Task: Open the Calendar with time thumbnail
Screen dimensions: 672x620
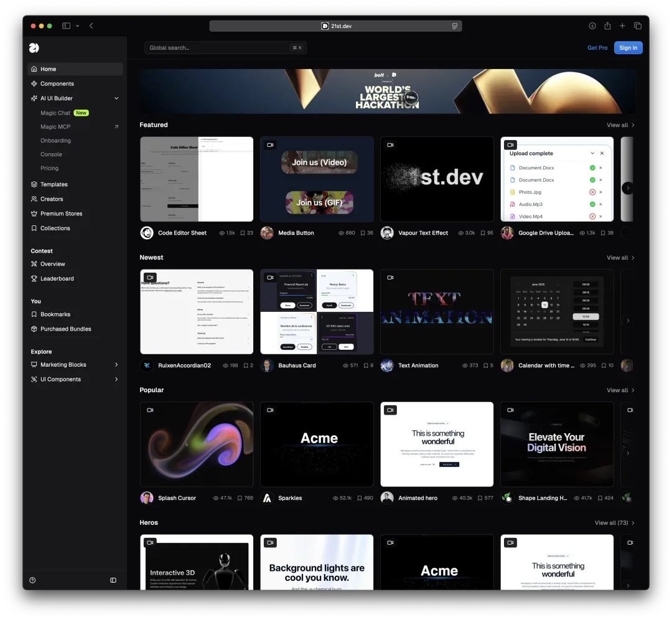Action: pyautogui.click(x=557, y=312)
